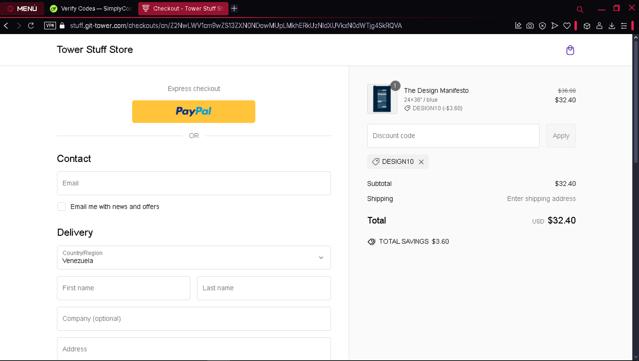Open the downloads icon

[611, 26]
